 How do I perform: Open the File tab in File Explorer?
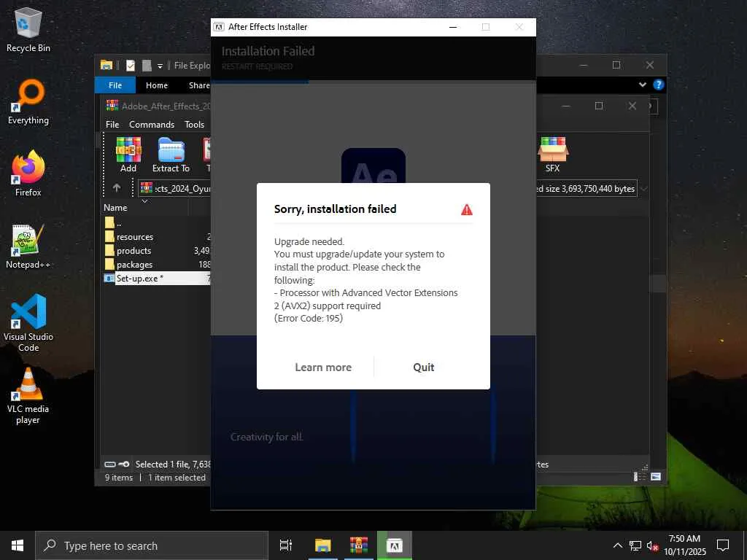pyautogui.click(x=115, y=85)
